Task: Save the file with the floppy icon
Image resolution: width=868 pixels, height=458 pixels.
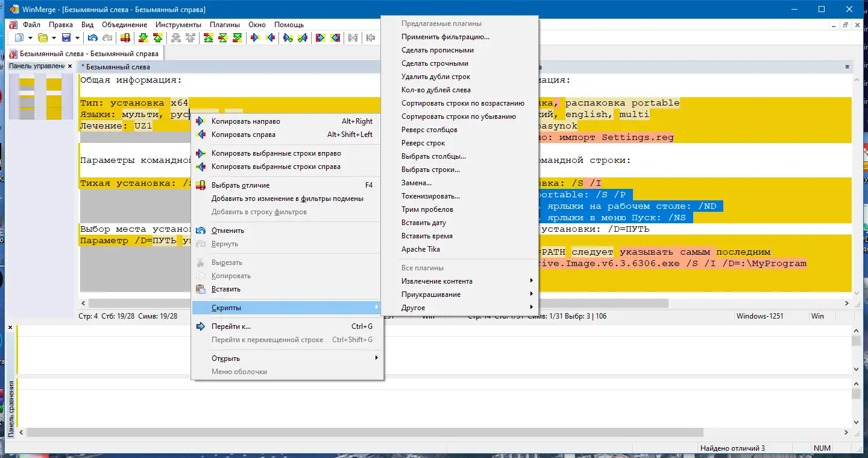Action: (x=66, y=38)
